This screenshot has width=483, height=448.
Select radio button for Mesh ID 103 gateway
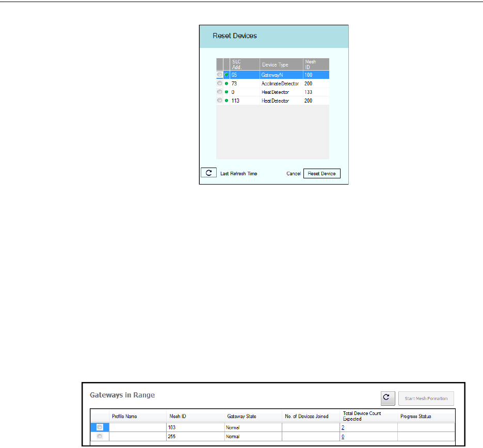click(x=100, y=427)
